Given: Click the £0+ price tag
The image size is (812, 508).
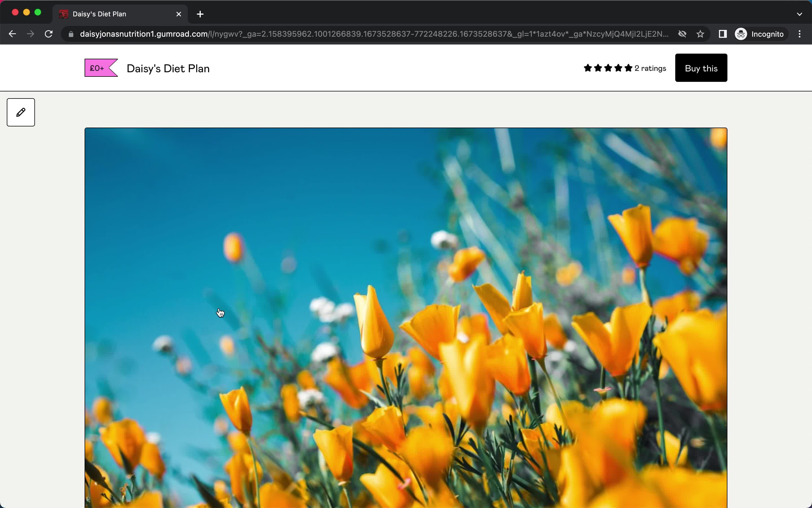Looking at the screenshot, I should [x=101, y=68].
